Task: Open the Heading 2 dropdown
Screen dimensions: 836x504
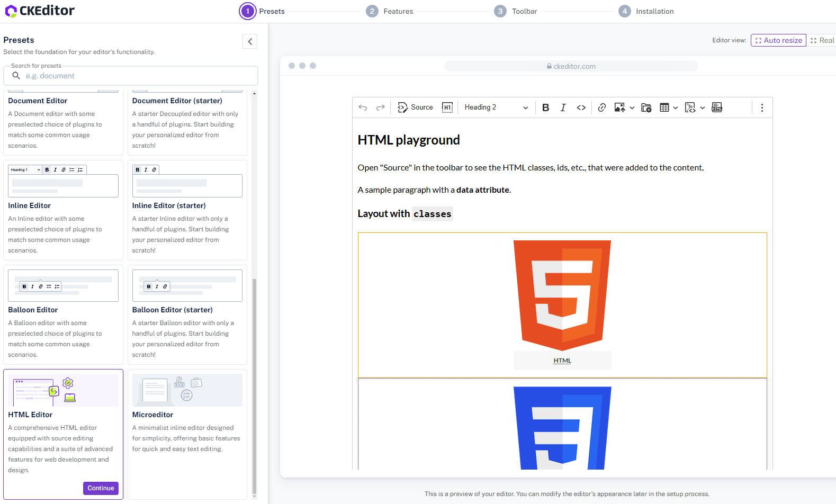Action: [496, 107]
